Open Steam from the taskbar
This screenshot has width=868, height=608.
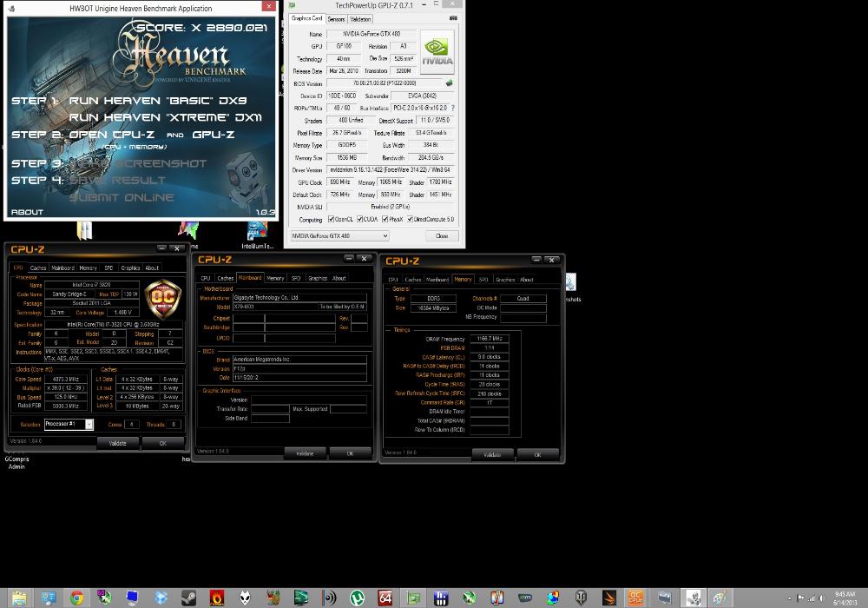188,598
